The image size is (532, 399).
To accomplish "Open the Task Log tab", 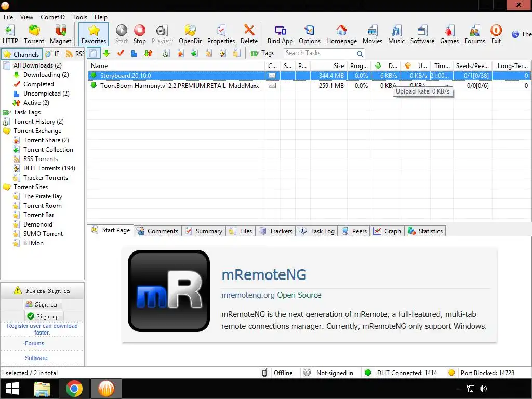I will coord(317,231).
